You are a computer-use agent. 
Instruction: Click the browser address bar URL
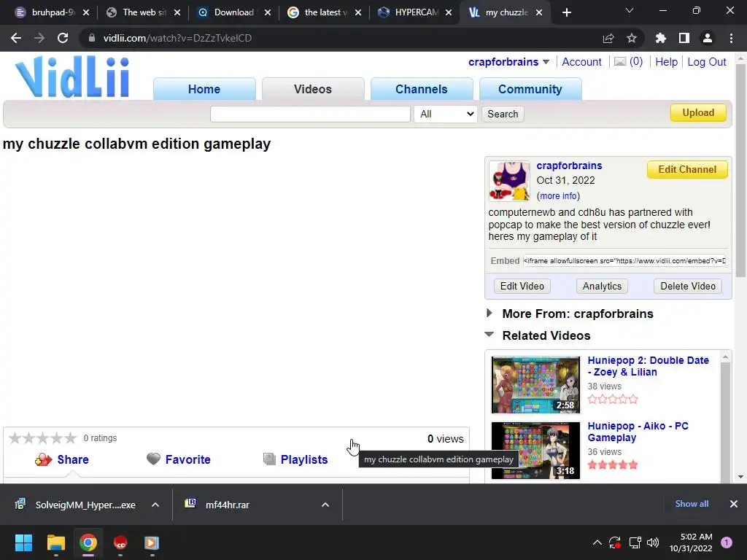click(x=177, y=38)
